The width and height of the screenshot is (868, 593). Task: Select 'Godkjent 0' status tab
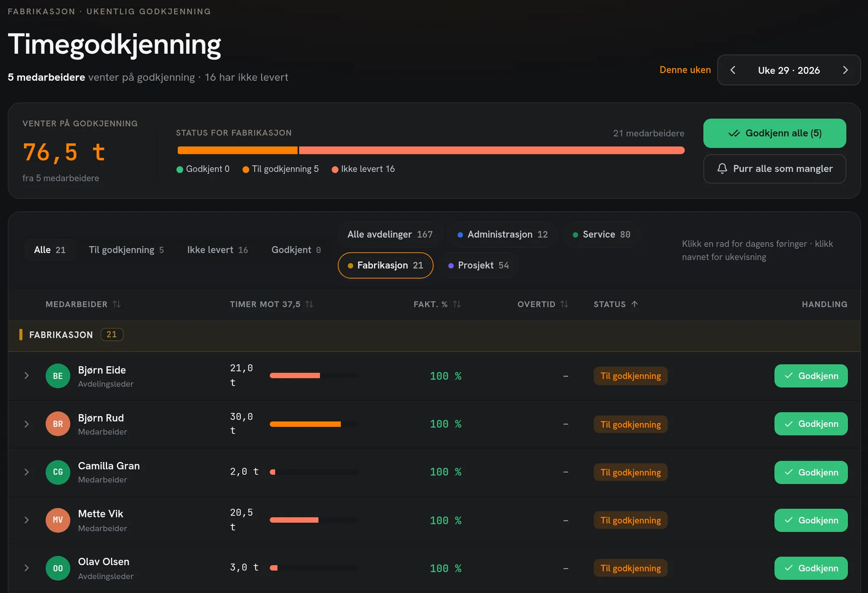click(x=296, y=250)
